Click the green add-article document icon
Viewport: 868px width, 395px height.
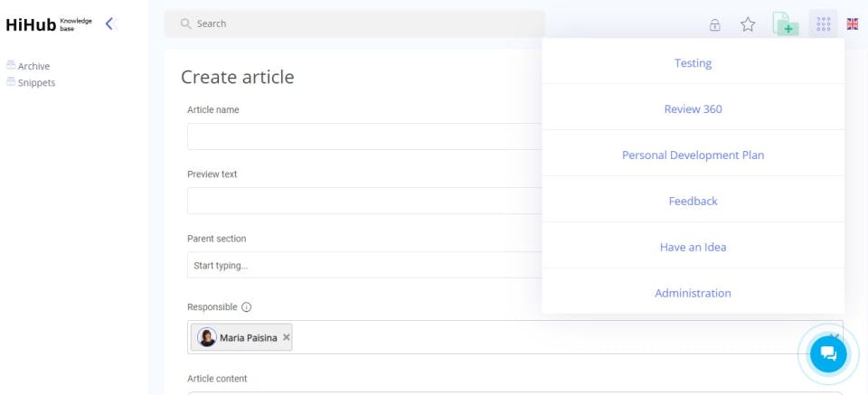point(786,24)
